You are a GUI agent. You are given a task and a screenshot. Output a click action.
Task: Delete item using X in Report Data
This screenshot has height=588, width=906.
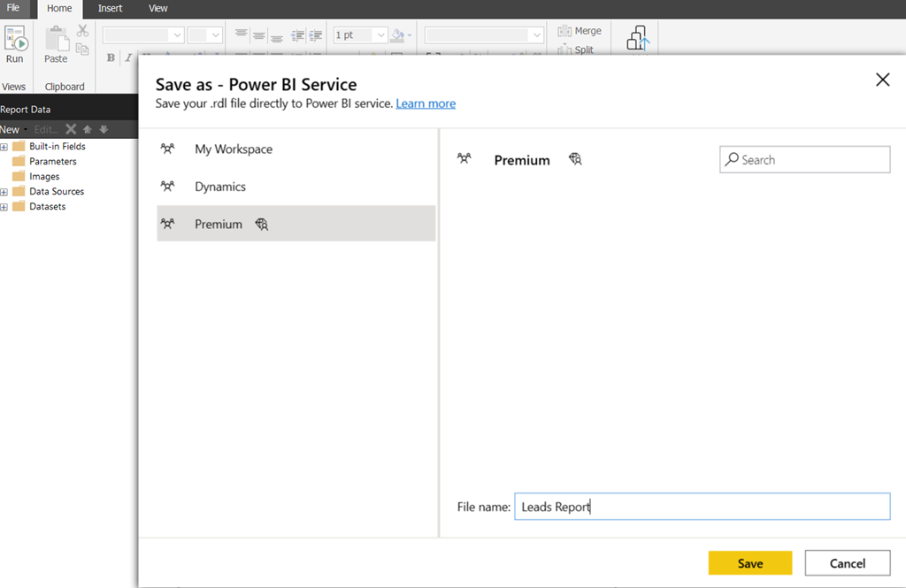point(71,129)
